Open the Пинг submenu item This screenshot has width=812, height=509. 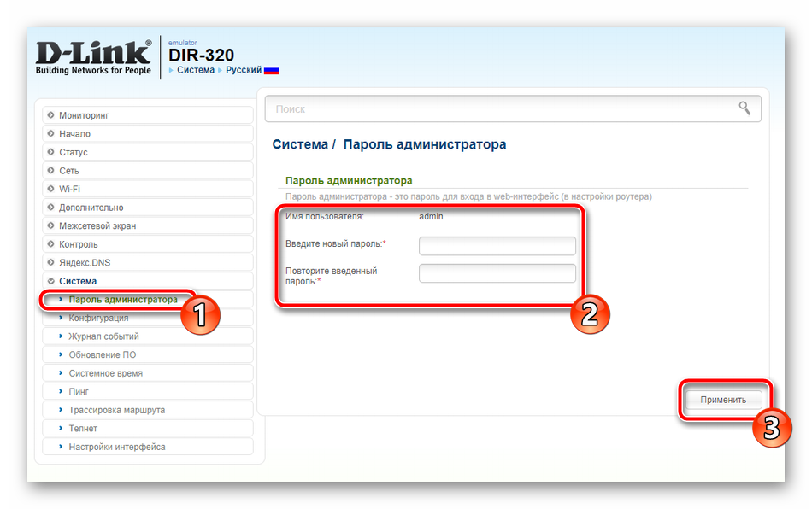(x=148, y=392)
